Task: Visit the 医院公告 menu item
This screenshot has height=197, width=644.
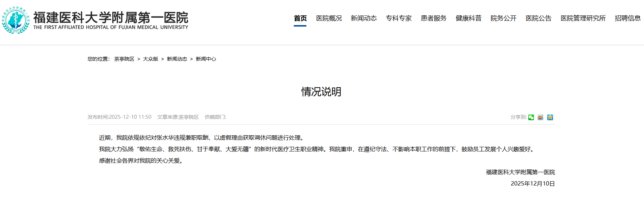Action: tap(538, 18)
